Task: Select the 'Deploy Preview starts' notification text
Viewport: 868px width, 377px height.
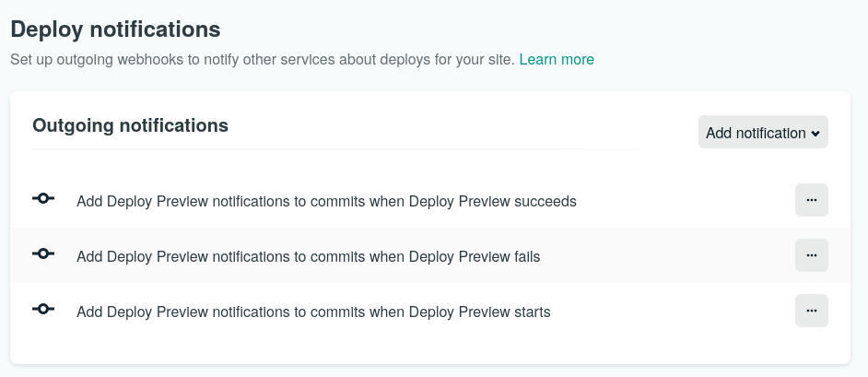Action: click(313, 312)
